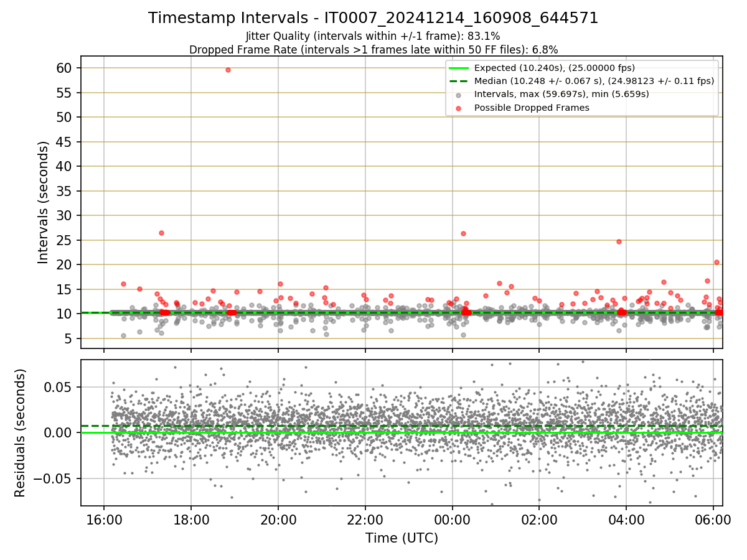The image size is (747, 560).
Task: Click legend entry 'Possible Dropped Frames'
Action: coord(532,108)
